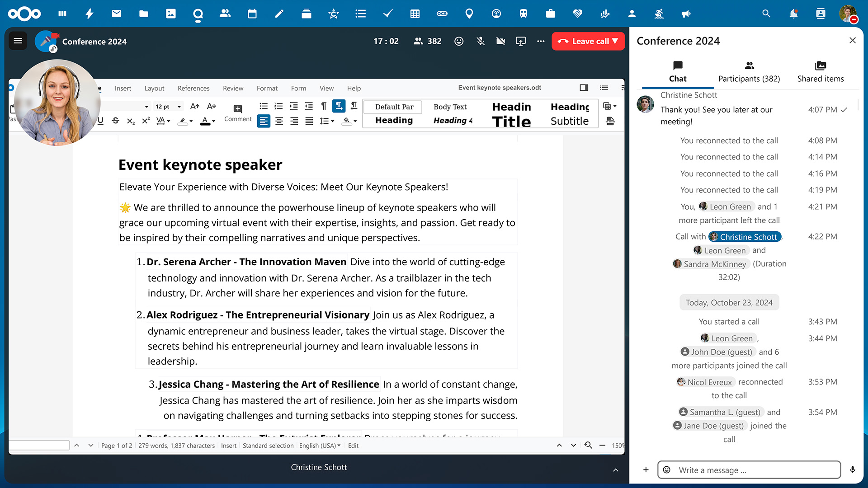Toggle formatting marks pilcrow button
Viewport: 868px width, 488px height.
pyautogui.click(x=324, y=106)
